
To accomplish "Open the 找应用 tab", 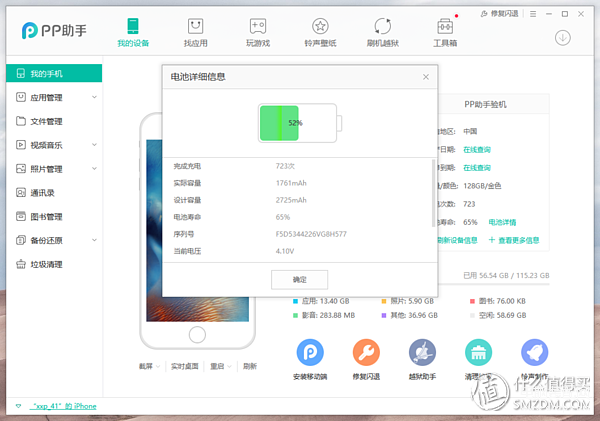I will point(196,33).
